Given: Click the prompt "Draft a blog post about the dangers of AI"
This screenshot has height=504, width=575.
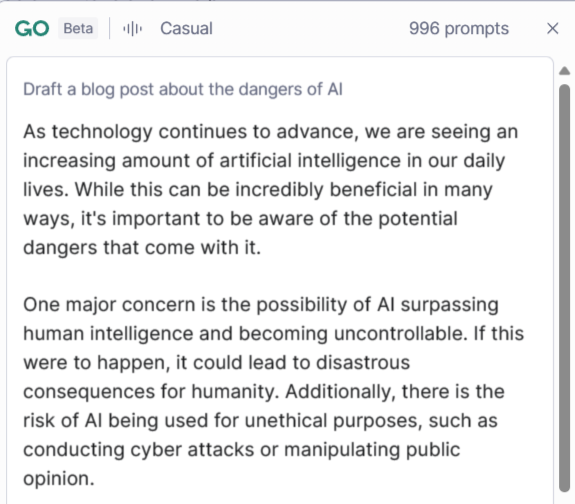Looking at the screenshot, I should point(183,89).
